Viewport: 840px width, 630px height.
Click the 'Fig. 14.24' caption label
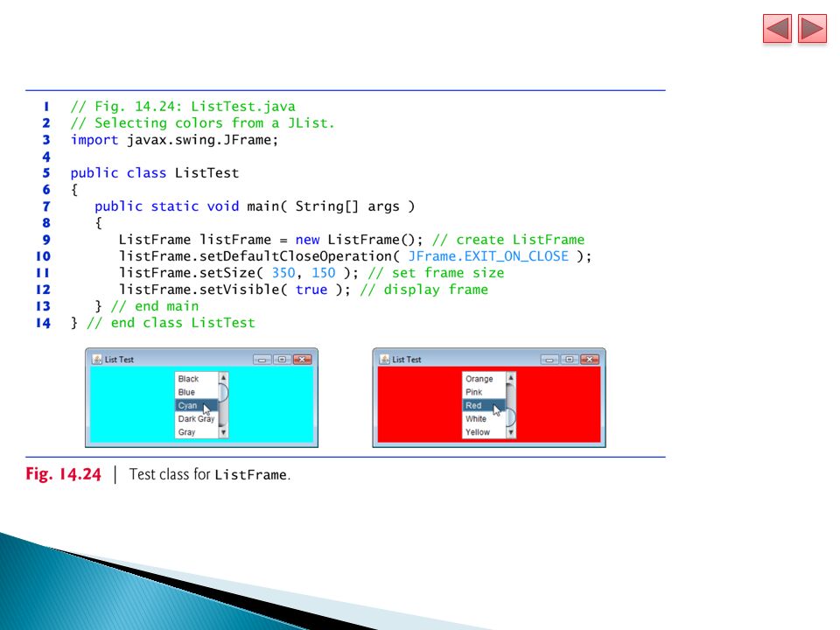[63, 474]
